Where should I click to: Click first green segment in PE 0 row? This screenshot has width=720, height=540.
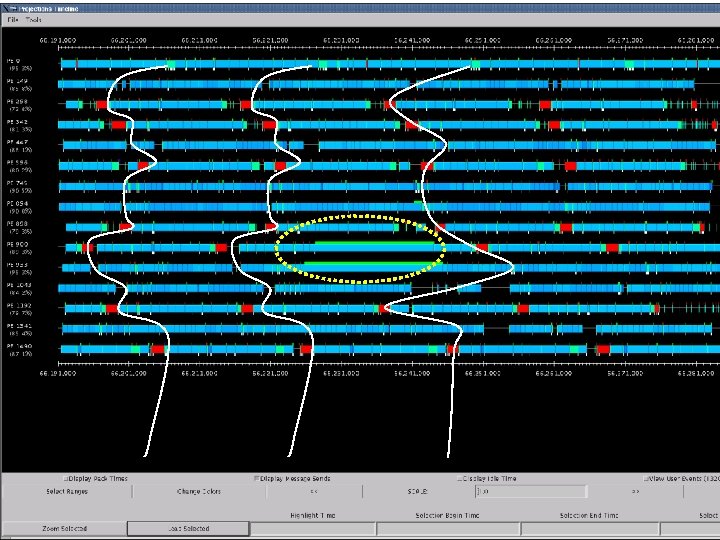coord(171,64)
